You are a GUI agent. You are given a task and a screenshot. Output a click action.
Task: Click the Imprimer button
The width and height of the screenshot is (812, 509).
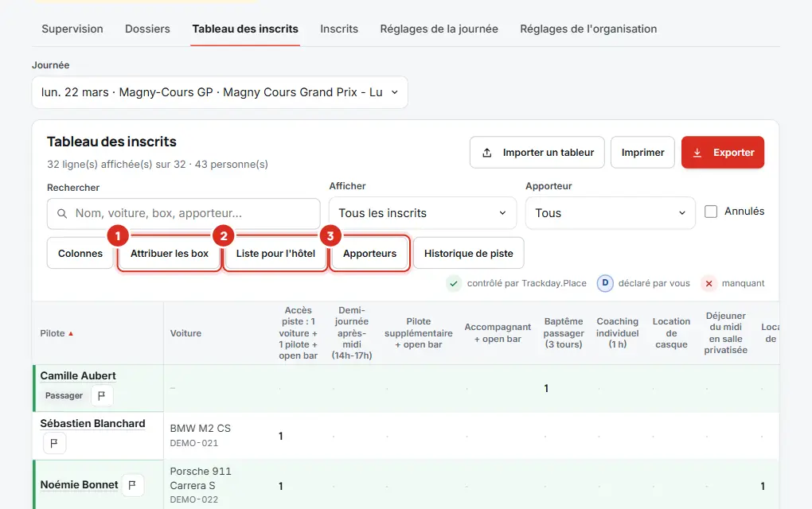coord(642,153)
